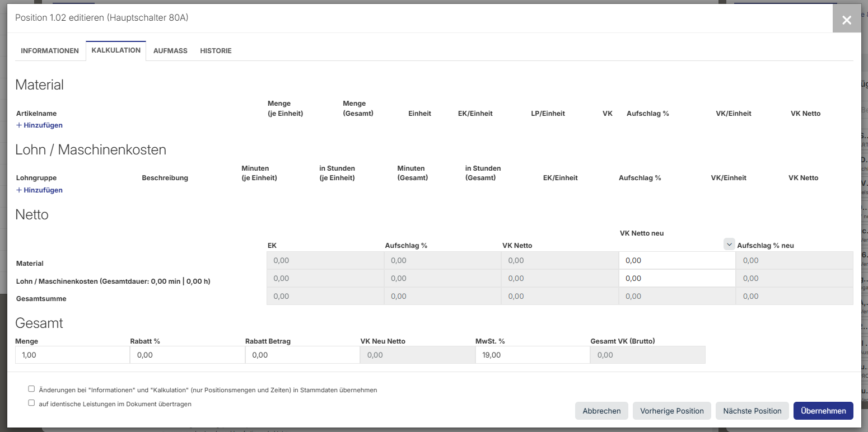Expand the VK Netto neu chevron dropdown

[729, 245]
